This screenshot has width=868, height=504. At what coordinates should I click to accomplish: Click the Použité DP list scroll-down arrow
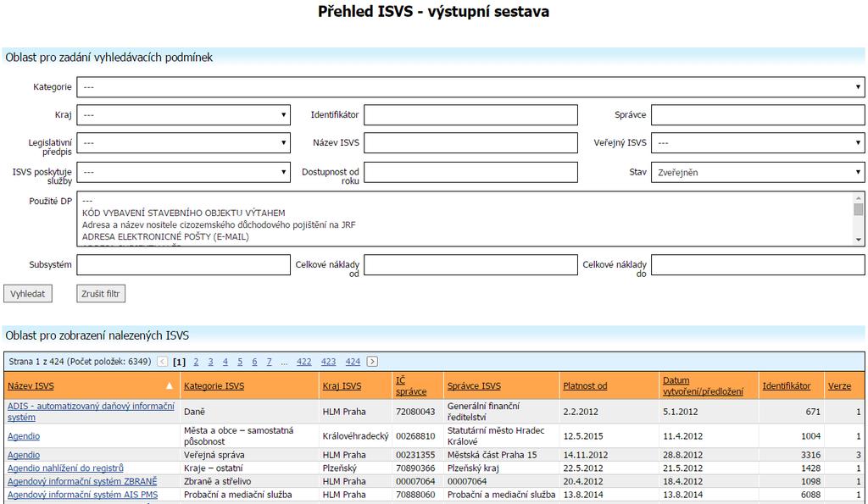coord(859,240)
